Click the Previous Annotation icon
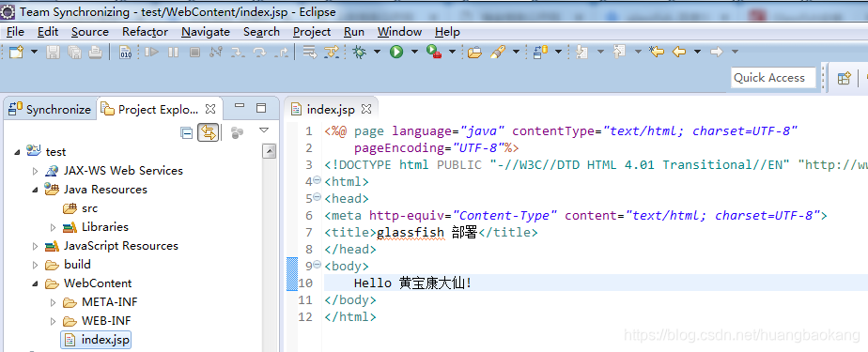The height and width of the screenshot is (352, 868). tap(619, 52)
